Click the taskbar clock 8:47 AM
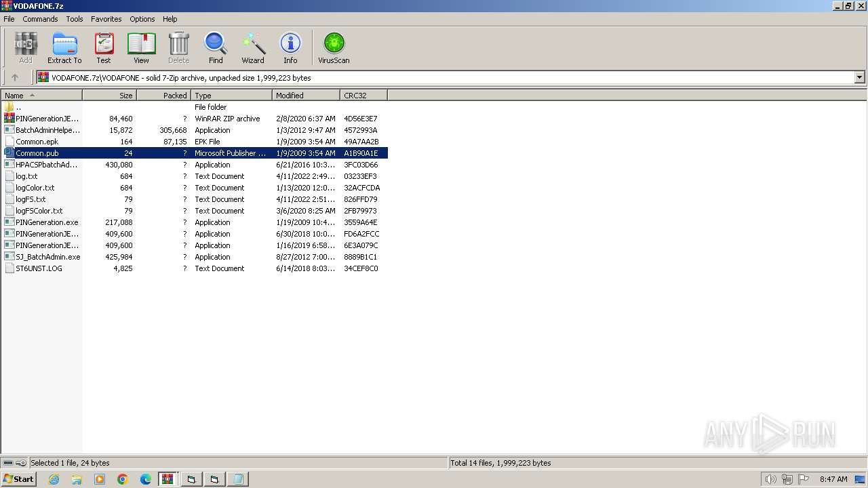868x488 pixels. point(833,479)
